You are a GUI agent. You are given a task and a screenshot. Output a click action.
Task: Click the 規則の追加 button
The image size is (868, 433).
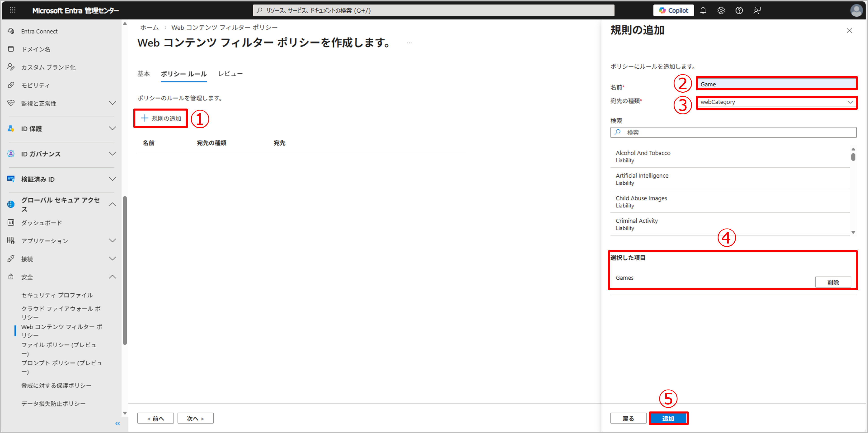pos(161,118)
